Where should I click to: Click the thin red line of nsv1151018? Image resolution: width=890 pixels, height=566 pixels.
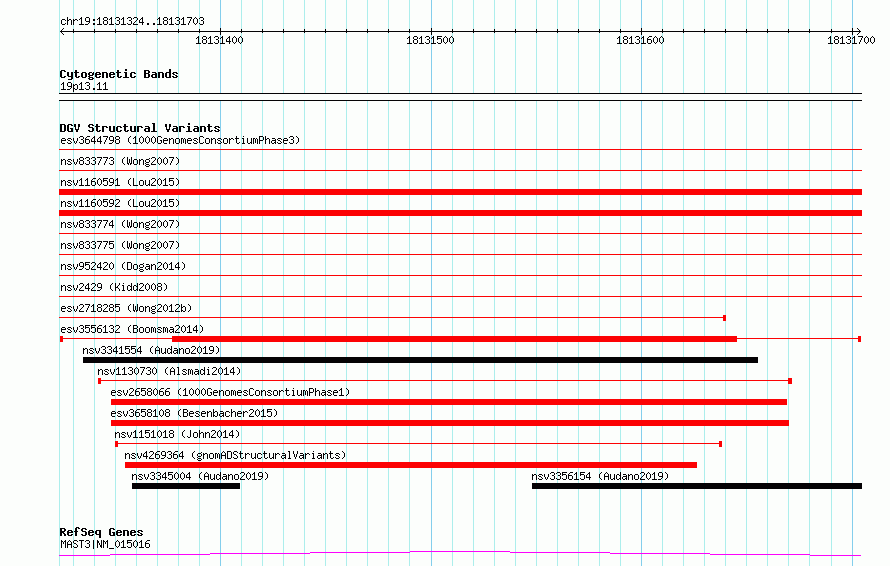pyautogui.click(x=418, y=444)
